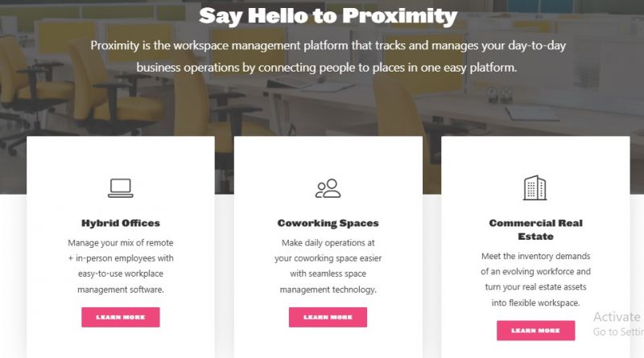This screenshot has height=358, width=644.
Task: Click the Go to Settings watermark text
Action: (x=618, y=331)
